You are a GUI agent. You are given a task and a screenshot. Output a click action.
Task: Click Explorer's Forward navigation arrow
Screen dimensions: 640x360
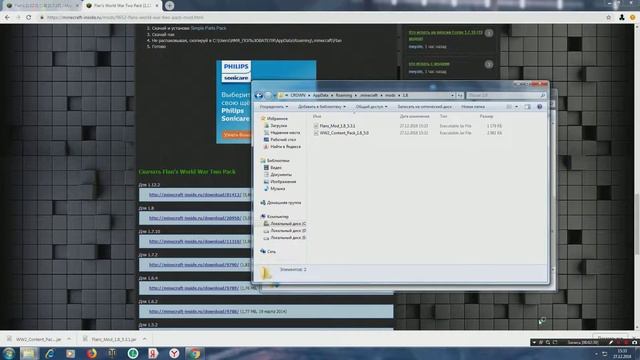click(x=268, y=95)
